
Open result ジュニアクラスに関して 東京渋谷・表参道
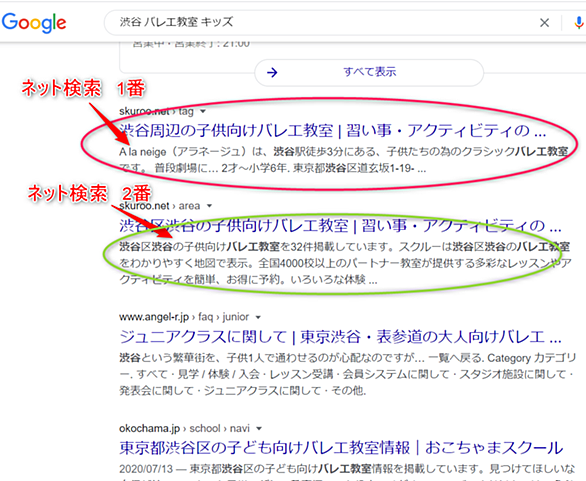tap(340, 337)
